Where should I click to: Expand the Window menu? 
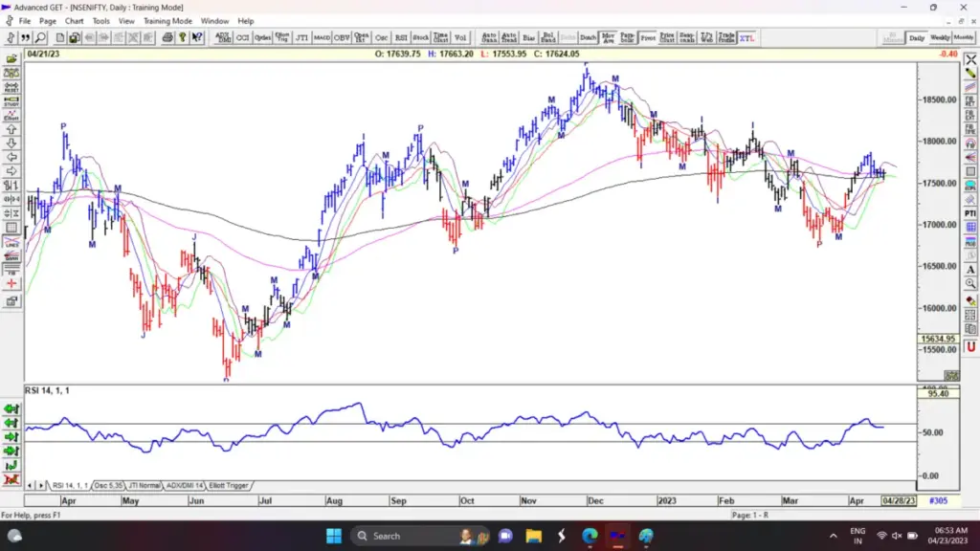point(214,20)
